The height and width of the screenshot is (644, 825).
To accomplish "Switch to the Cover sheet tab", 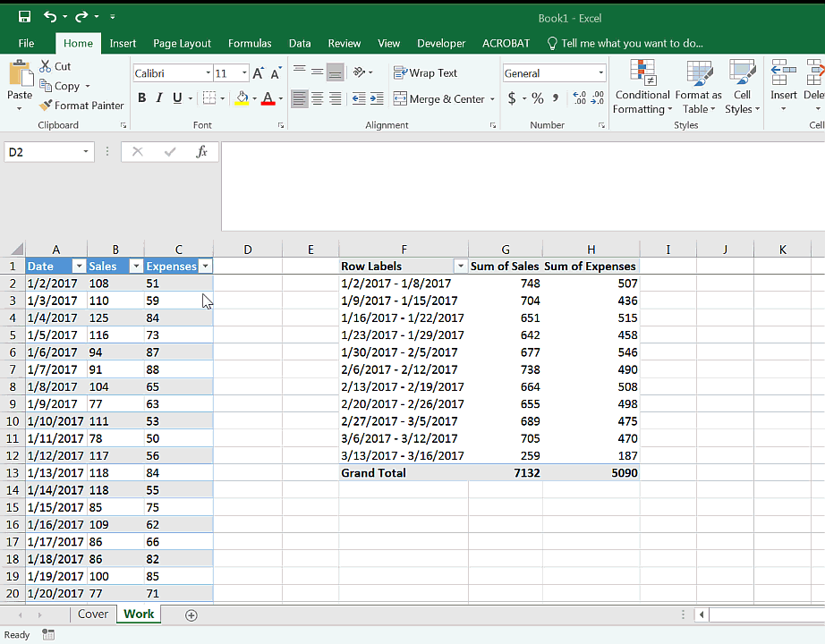I will click(x=93, y=614).
